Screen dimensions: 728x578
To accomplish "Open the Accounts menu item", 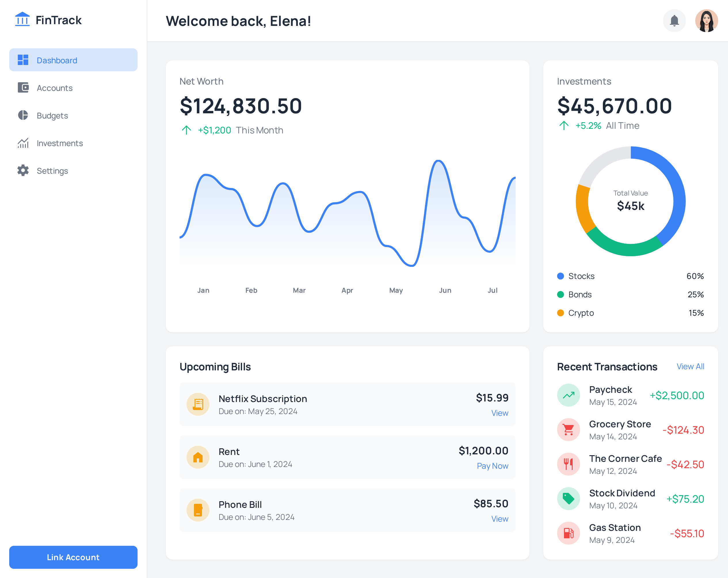I will click(54, 88).
